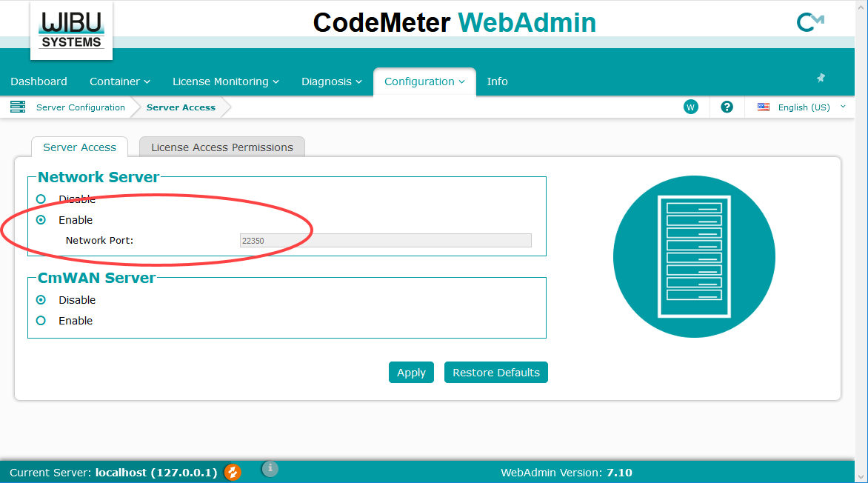
Task: Select Enable under Network Server
Action: (x=41, y=220)
